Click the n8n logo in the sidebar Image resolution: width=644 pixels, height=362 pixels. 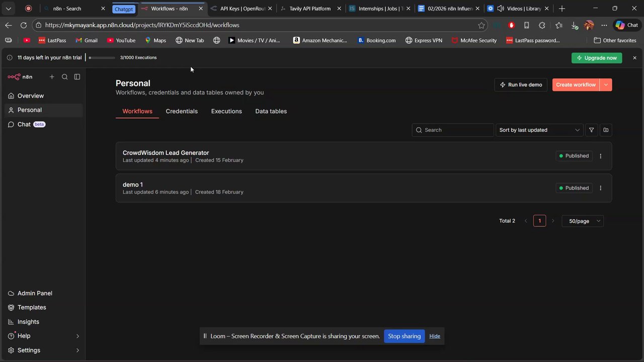[20, 77]
